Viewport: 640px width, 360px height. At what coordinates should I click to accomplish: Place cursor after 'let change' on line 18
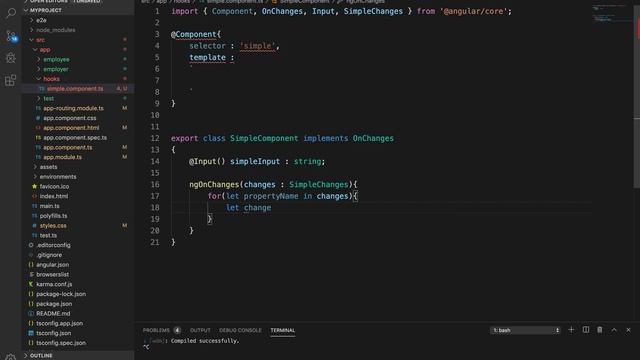point(271,208)
